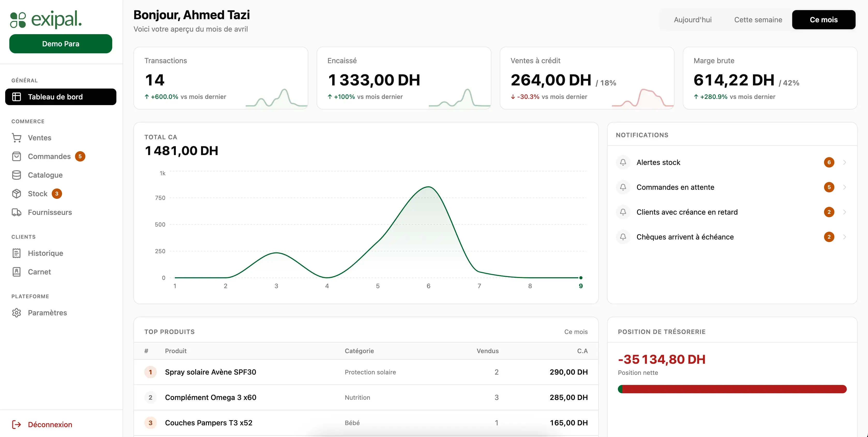
Task: Click the red treasury position progress bar
Action: (x=732, y=389)
